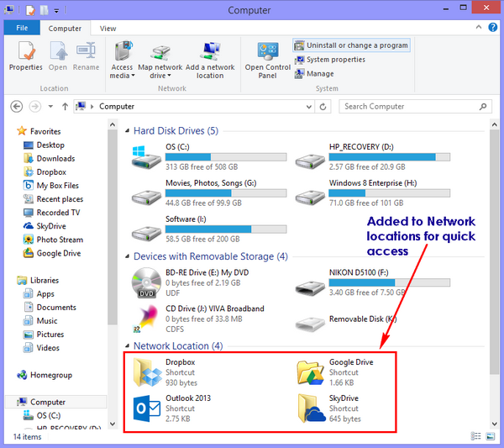This screenshot has width=504, height=448.
Task: Open the Documents library
Action: pos(50,307)
